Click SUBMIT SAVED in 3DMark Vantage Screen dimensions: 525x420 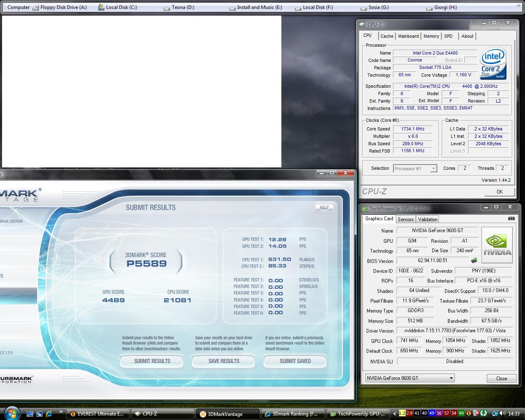coord(295,361)
